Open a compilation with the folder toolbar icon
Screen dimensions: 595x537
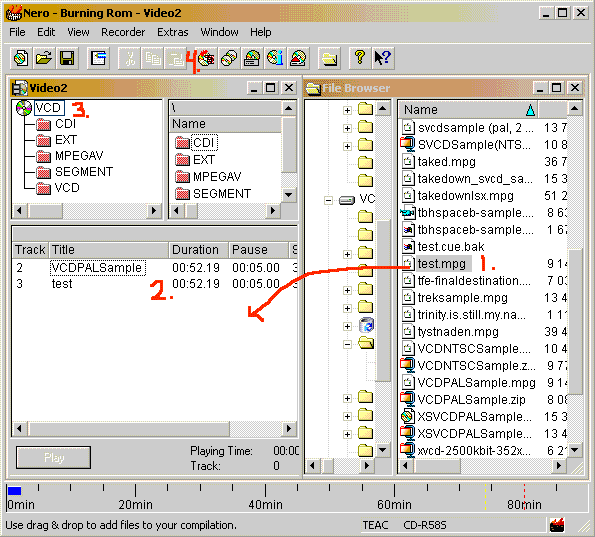coord(44,58)
